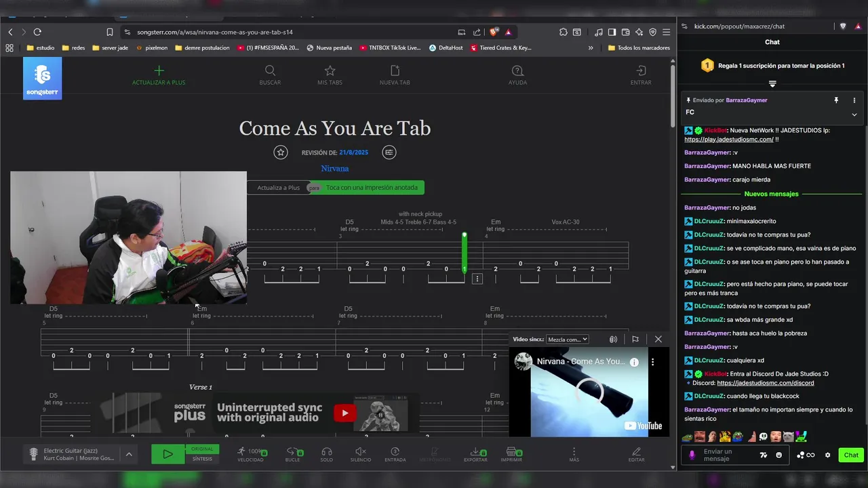Click Editar pencil icon
Screen dimensions: 868x488
pos(636,454)
